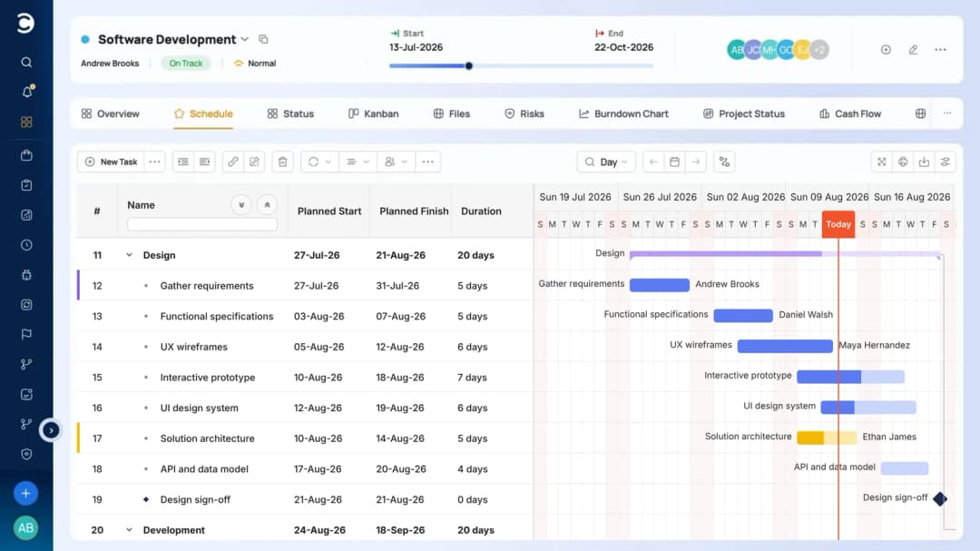This screenshot has height=551, width=980.
Task: Click the outdent task icon
Action: (x=183, y=162)
